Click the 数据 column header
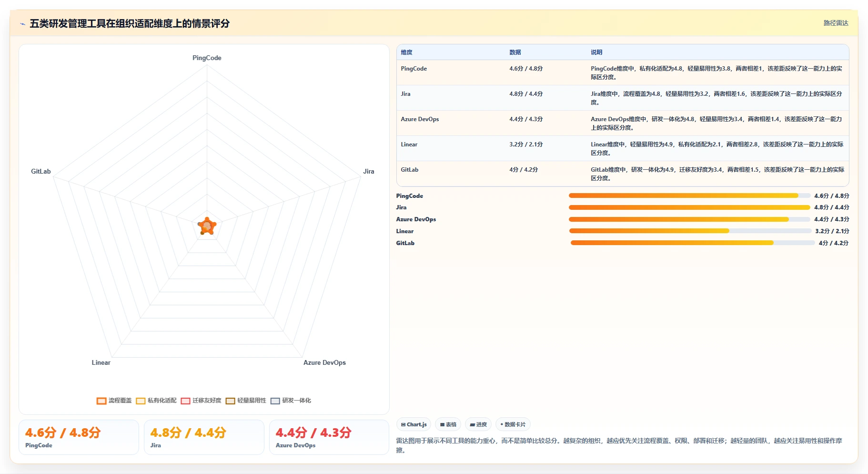Screen dimensions: 868x474 click(515, 52)
